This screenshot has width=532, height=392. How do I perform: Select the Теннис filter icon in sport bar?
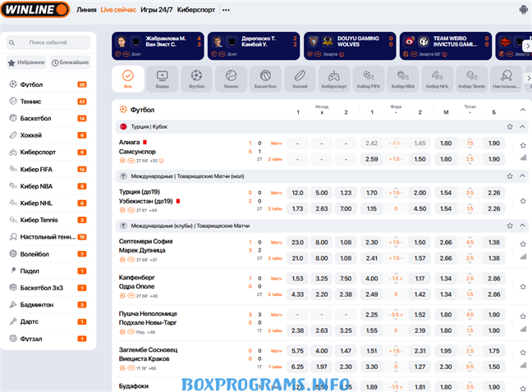click(x=231, y=78)
